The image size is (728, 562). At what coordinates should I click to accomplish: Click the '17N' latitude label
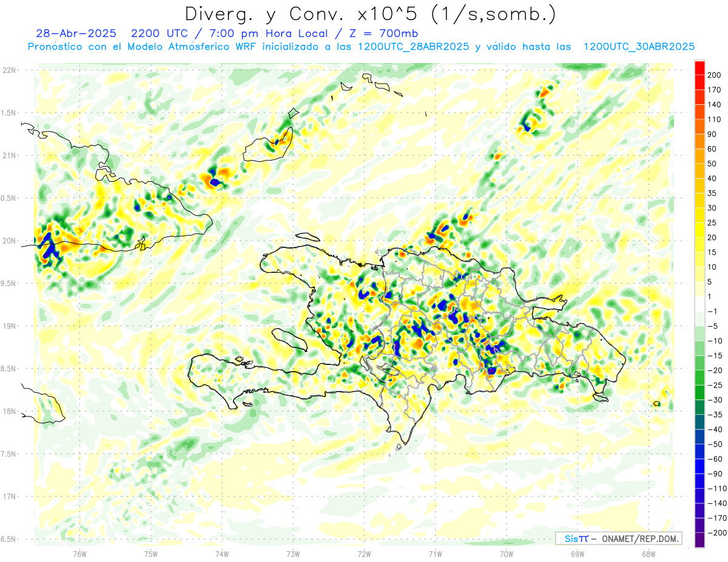8,497
